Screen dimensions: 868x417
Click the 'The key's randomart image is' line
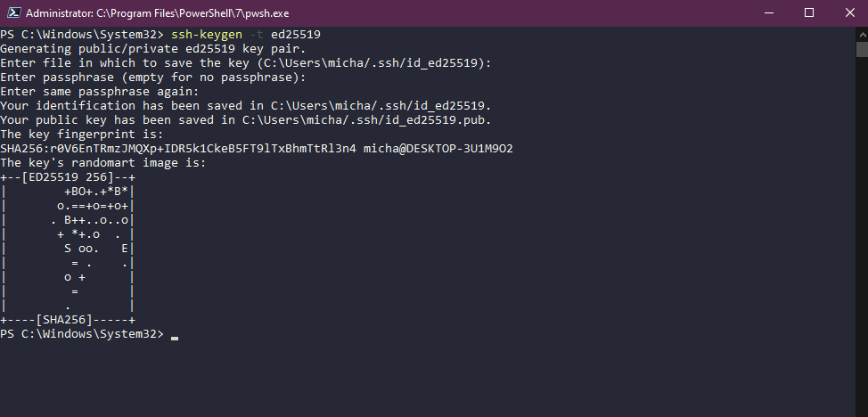pos(103,163)
